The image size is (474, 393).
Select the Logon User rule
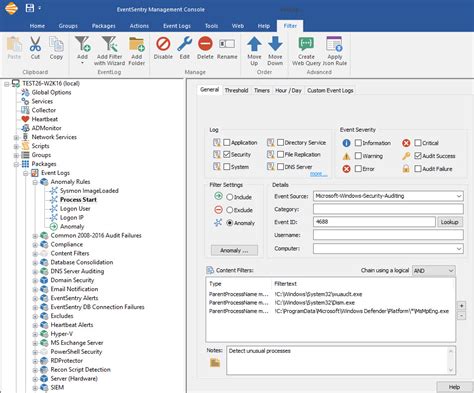[75, 209]
